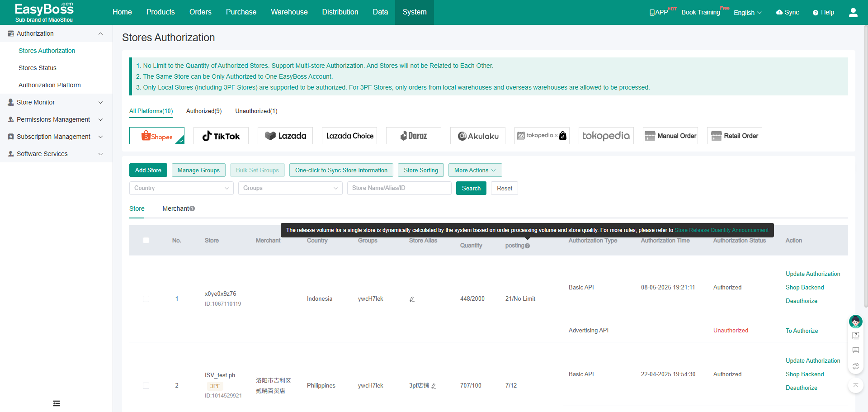This screenshot has width=868, height=412.
Task: Select the TikTok platform logo
Action: 221,136
